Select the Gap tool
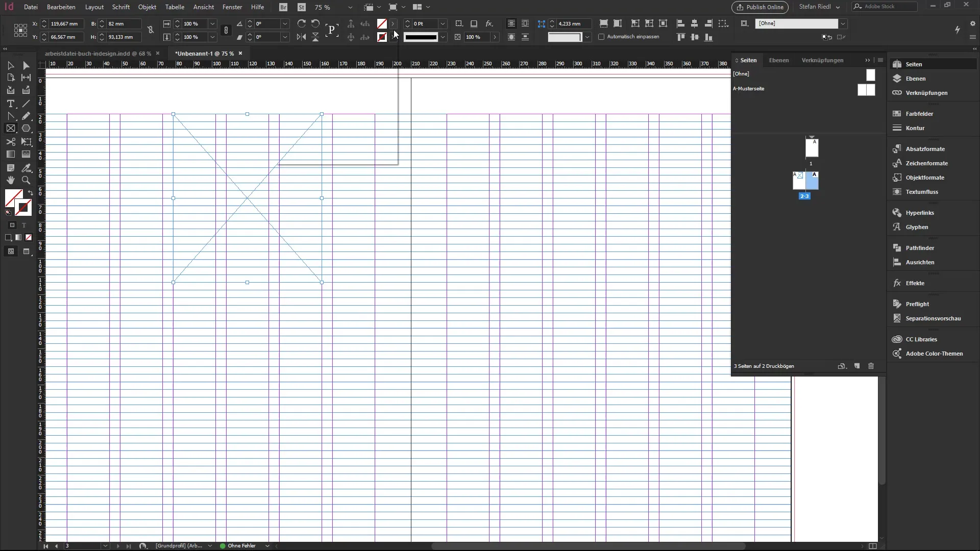 click(x=26, y=78)
